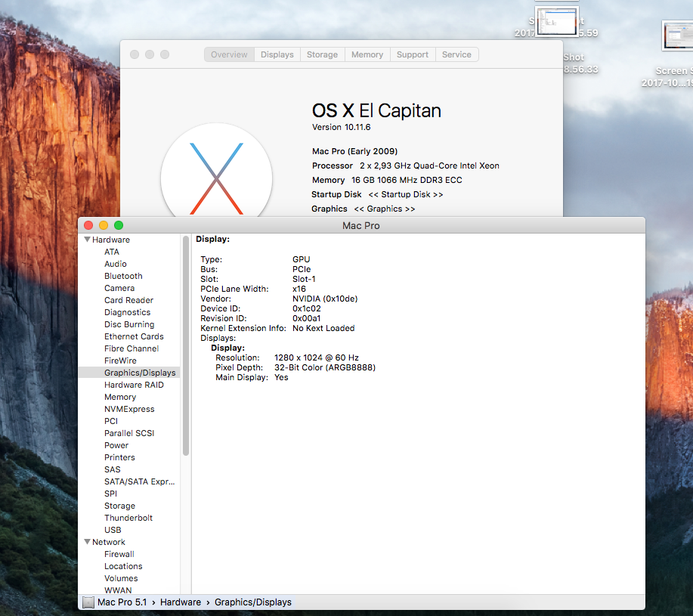Click the Graphics info line in About window
693x616 pixels.
click(x=363, y=209)
